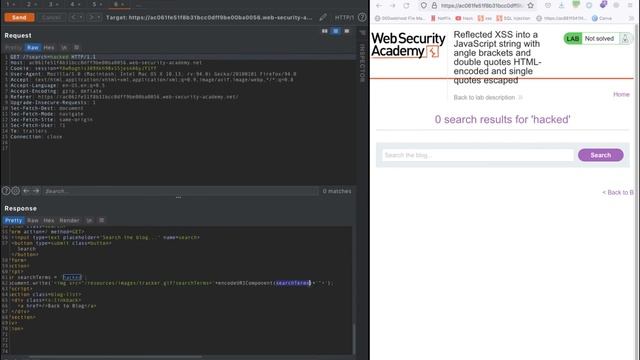Go to next request with history forward arrow
This screenshot has height=360, width=640.
pos(94,18)
